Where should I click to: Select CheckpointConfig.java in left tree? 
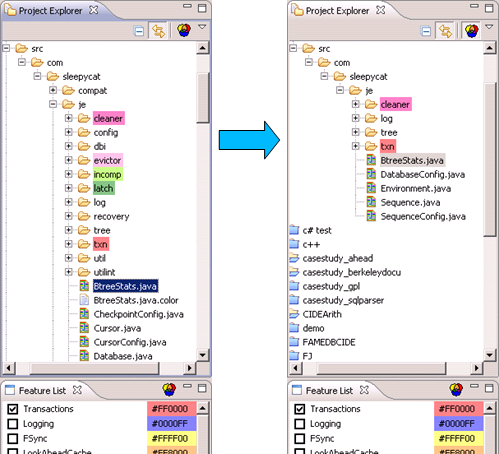pyautogui.click(x=138, y=314)
